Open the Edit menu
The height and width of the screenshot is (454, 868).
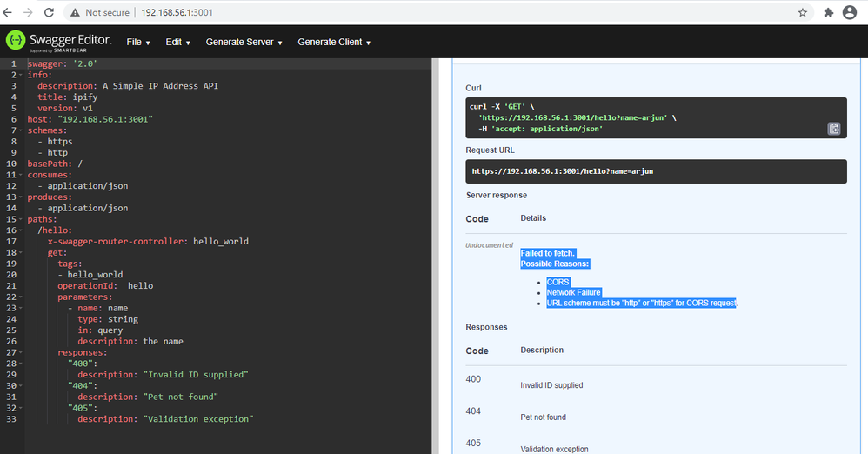click(177, 42)
